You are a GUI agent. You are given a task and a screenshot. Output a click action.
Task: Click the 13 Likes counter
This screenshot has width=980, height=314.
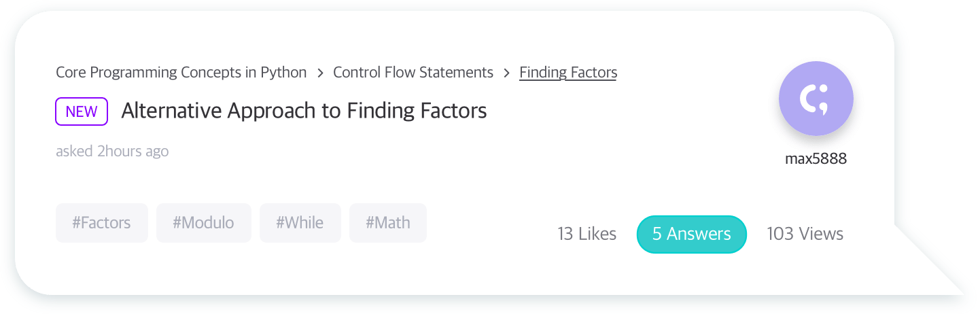[587, 234]
